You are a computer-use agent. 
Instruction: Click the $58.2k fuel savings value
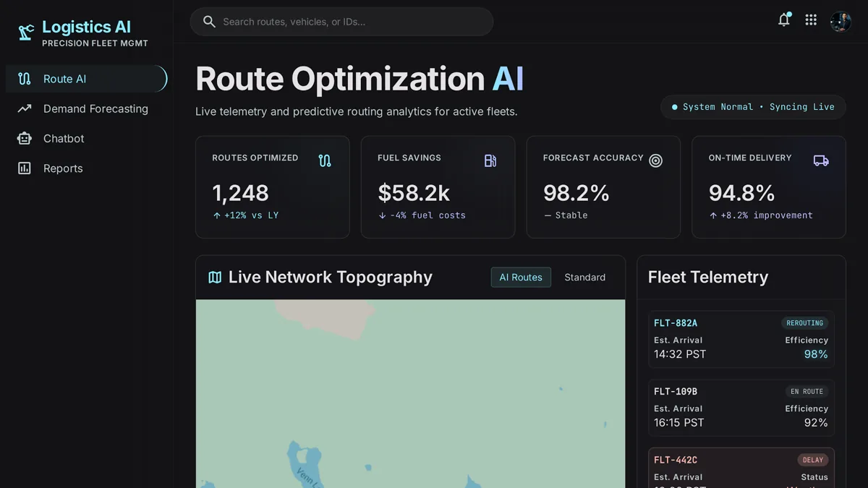(x=414, y=193)
